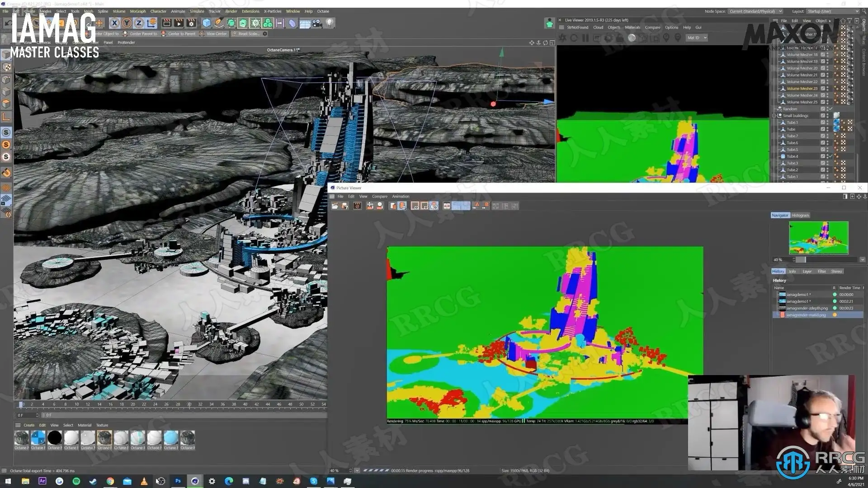
Task: Open the MoGraph menu
Action: coord(137,11)
